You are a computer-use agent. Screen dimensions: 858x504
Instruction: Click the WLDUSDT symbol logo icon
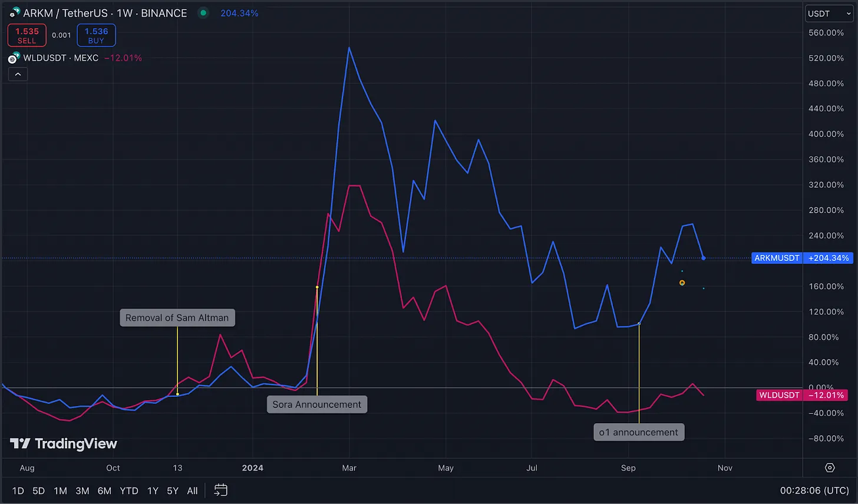[x=14, y=58]
